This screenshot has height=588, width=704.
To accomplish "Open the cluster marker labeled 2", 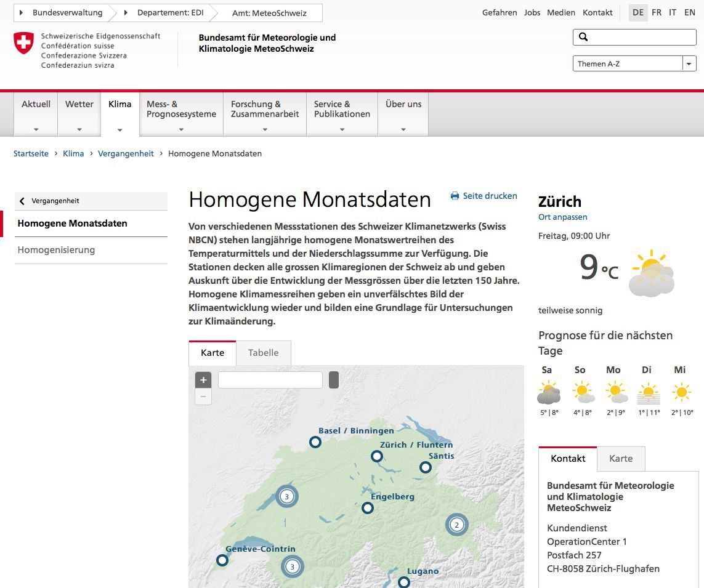I will pos(457,525).
